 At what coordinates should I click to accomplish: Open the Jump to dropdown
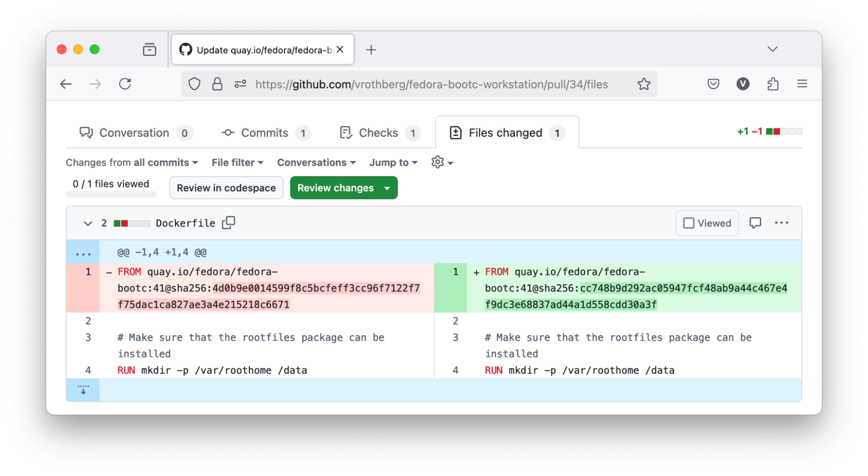(x=393, y=163)
